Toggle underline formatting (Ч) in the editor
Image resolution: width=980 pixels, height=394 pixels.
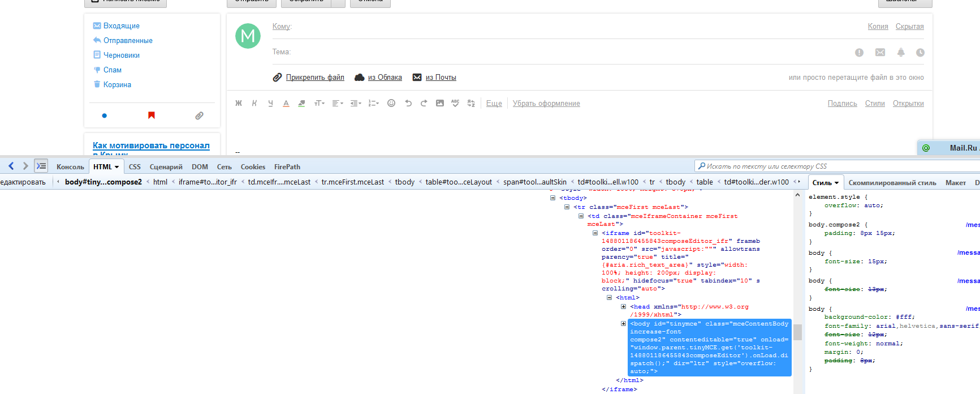270,103
